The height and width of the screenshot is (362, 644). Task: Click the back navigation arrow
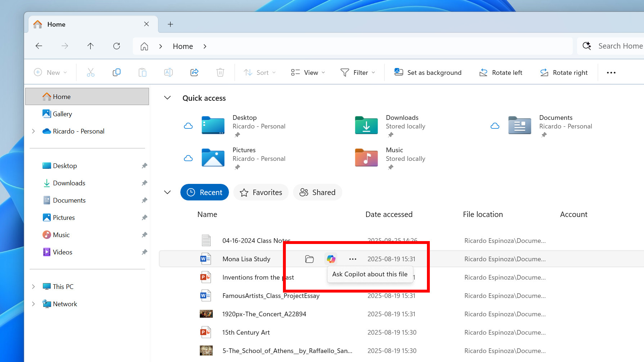39,46
